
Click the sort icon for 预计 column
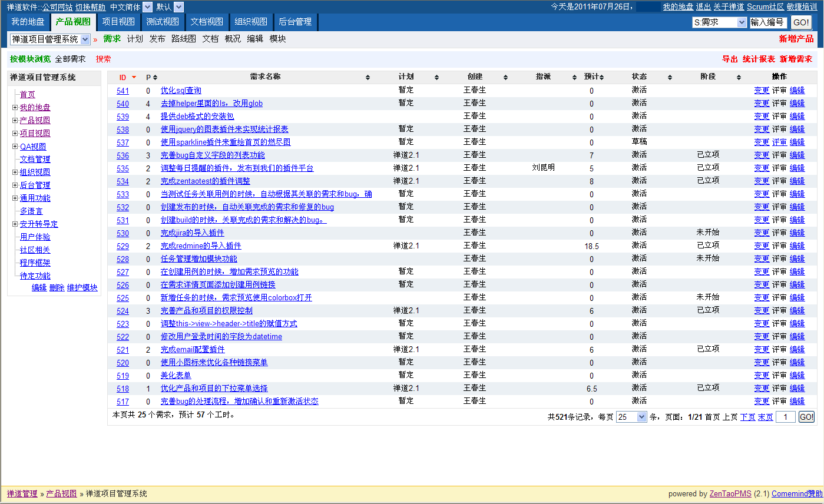click(601, 78)
